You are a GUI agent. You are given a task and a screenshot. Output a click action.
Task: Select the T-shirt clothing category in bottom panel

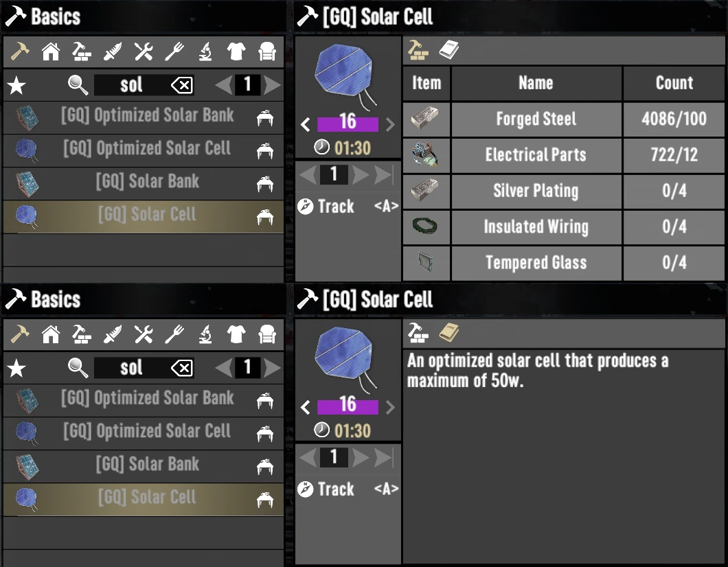click(236, 334)
